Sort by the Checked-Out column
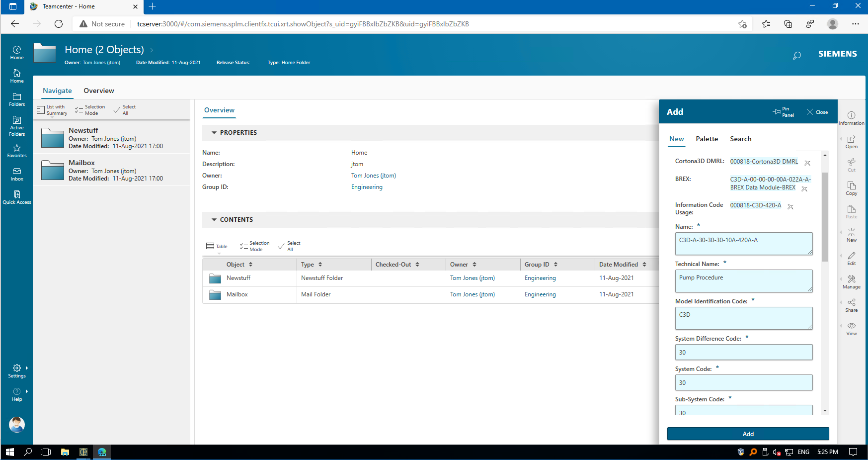868x460 pixels. 417,265
